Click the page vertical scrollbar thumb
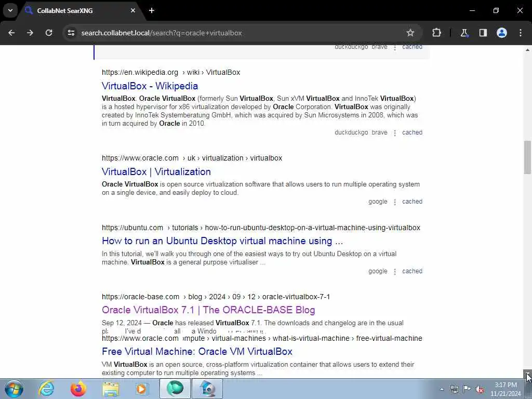 (x=527, y=157)
